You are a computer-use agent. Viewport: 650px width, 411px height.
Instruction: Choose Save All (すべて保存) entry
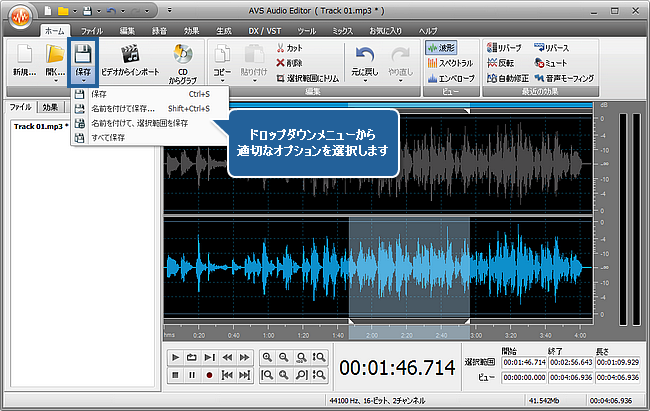click(150, 138)
